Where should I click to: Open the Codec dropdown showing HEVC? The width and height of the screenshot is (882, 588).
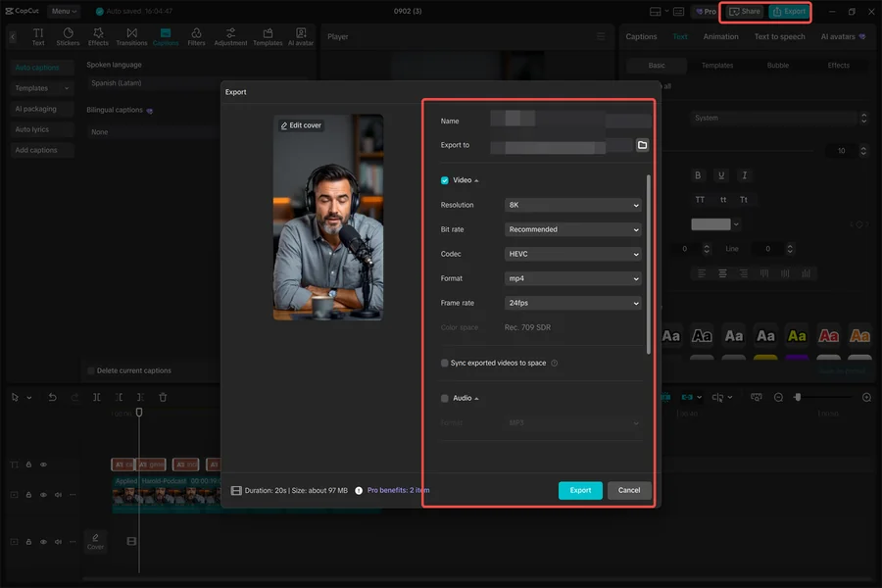(x=571, y=256)
